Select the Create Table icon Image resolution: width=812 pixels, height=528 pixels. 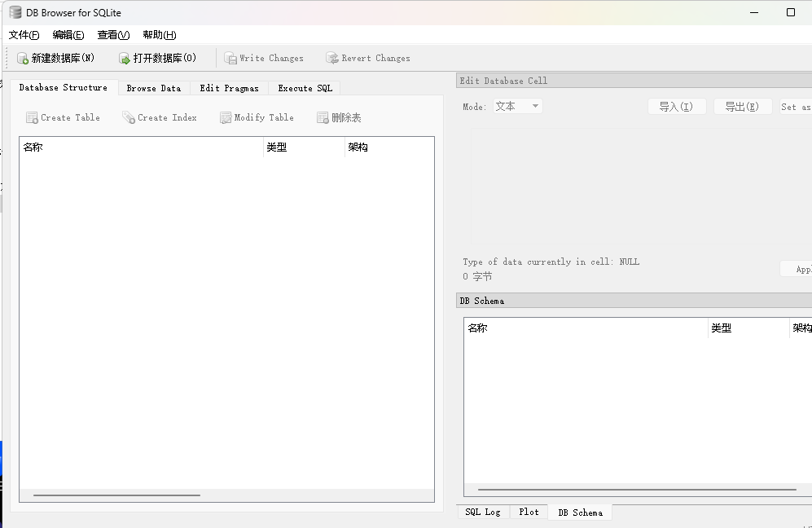(30, 117)
